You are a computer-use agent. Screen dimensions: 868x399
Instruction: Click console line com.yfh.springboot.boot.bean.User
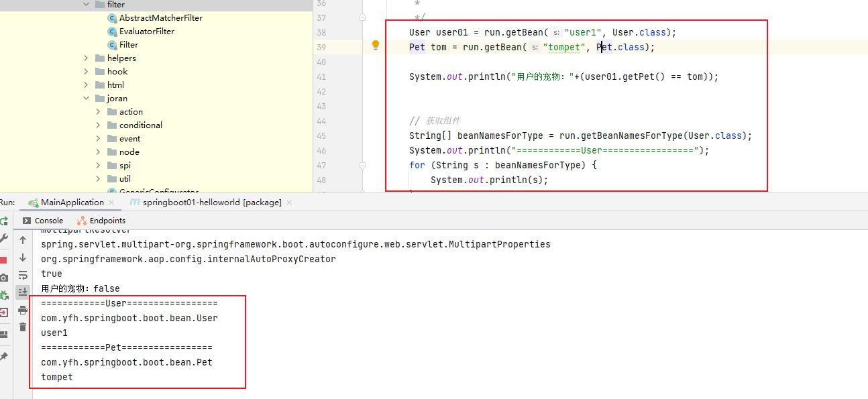(x=129, y=318)
